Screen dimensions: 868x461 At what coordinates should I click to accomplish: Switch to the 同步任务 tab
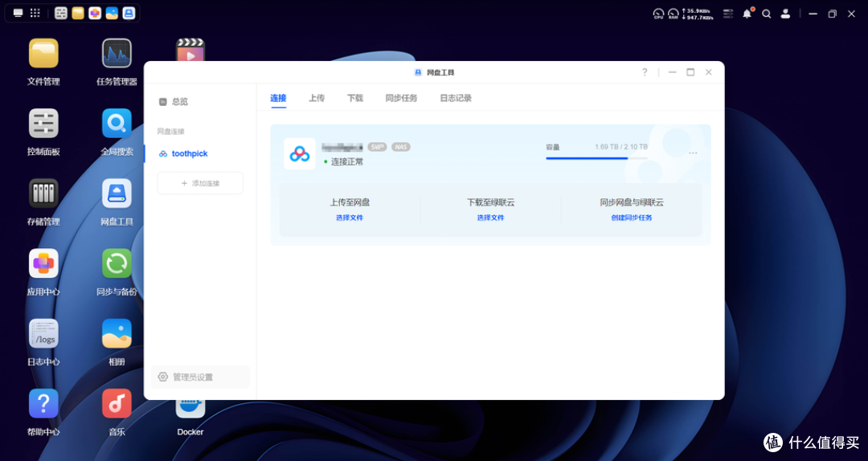point(401,98)
